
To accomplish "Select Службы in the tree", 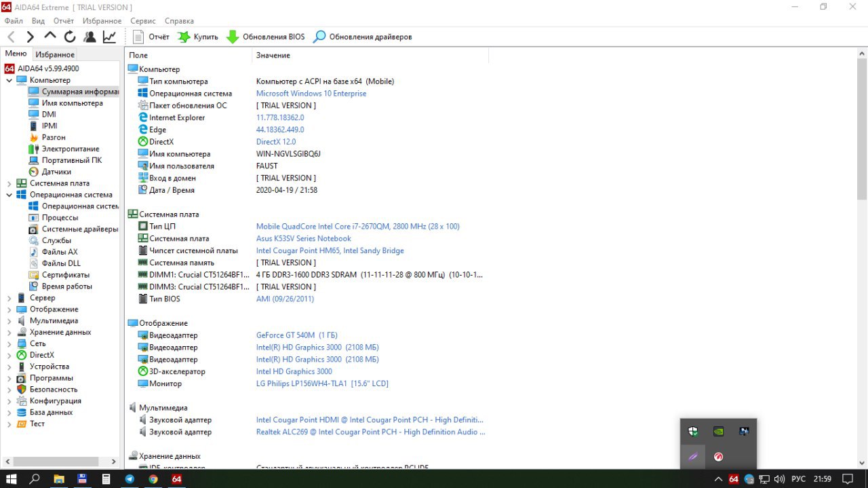I will coord(56,241).
